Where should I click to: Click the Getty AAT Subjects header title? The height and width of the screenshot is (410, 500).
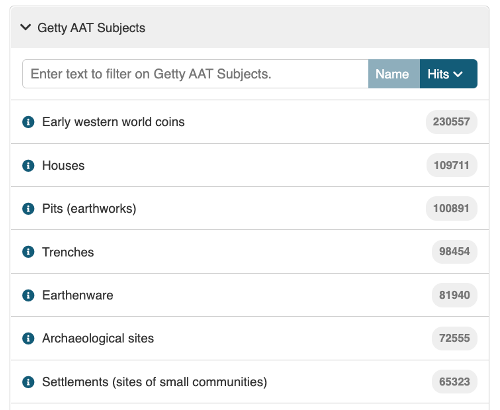(91, 28)
